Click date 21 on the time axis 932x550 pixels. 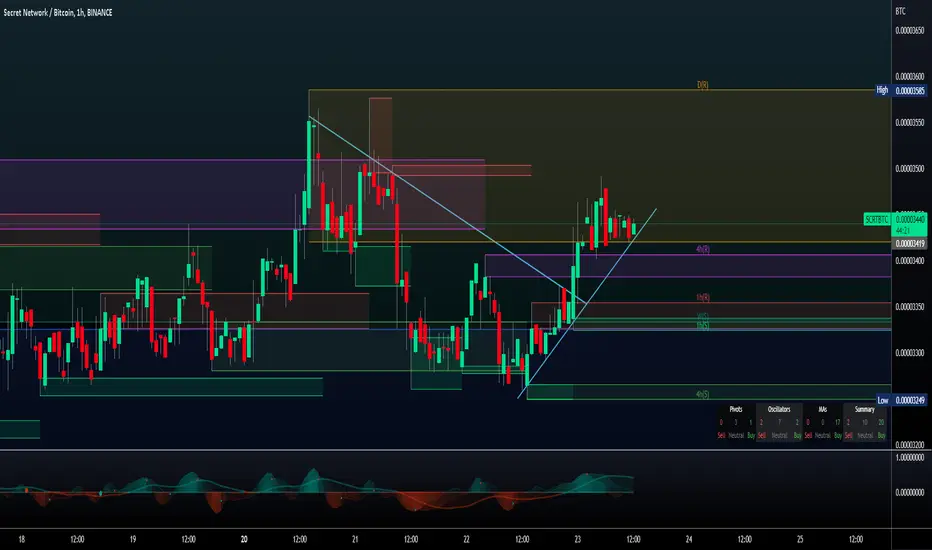(x=355, y=539)
